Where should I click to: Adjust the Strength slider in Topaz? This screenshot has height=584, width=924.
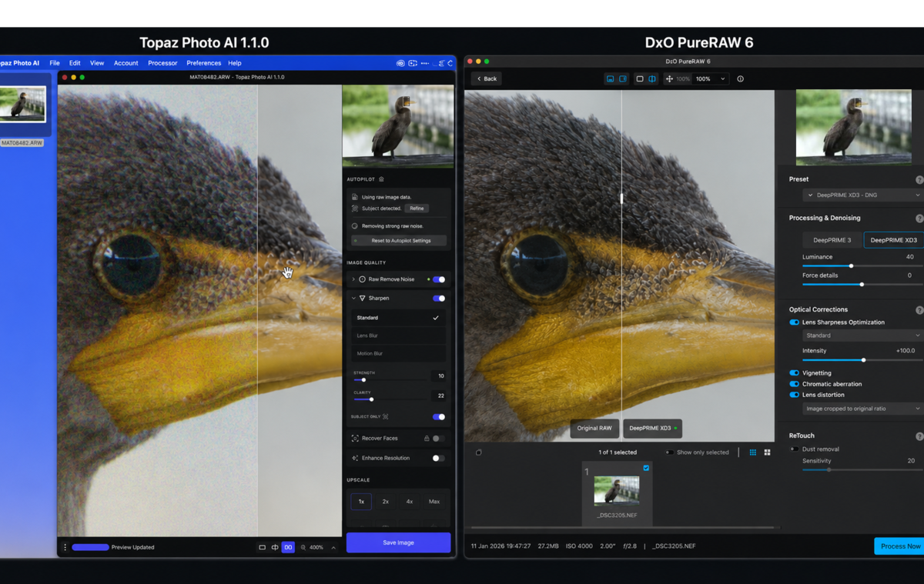pyautogui.click(x=364, y=380)
